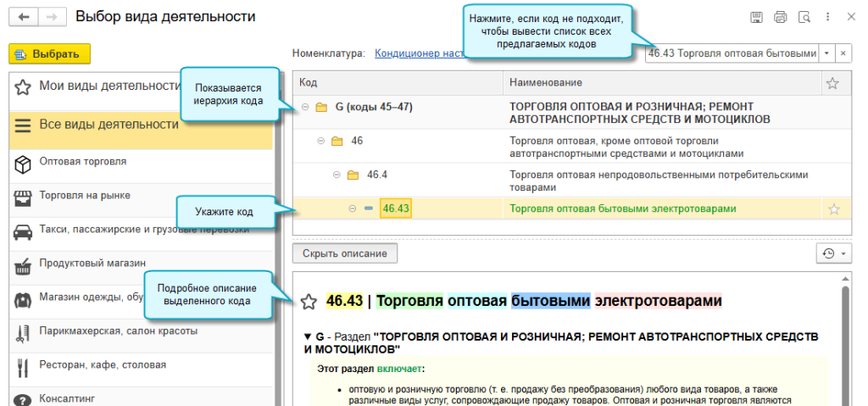Click the Скрыть описание button
Viewport: 868px width, 406px height.
click(x=344, y=253)
